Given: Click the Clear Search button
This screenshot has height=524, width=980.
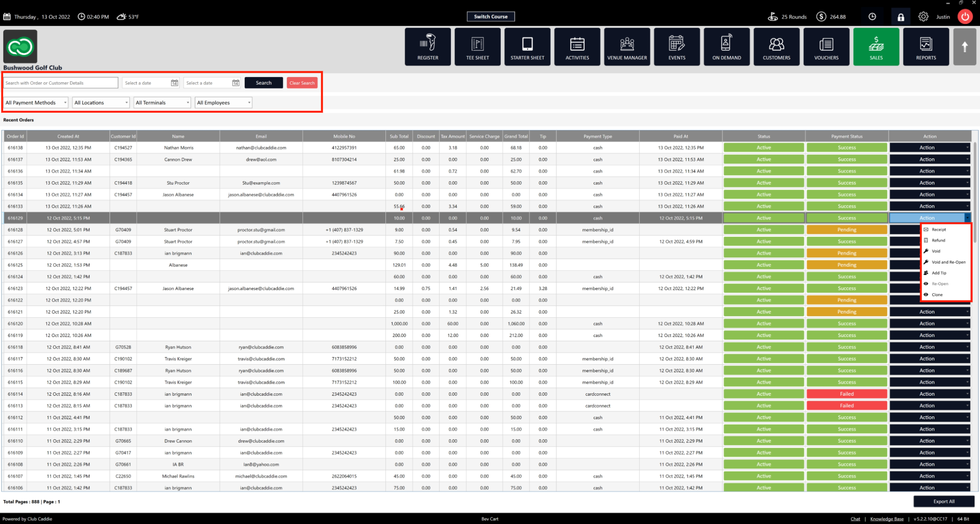Looking at the screenshot, I should point(302,83).
